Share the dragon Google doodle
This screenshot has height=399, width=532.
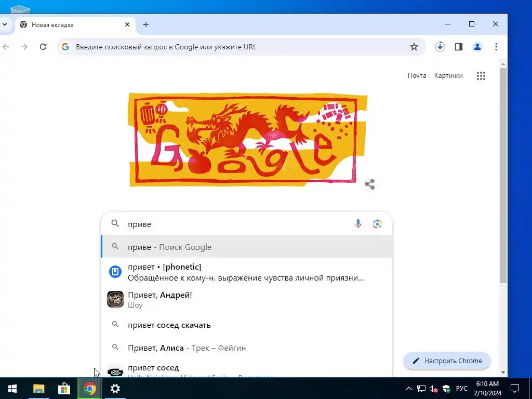click(x=370, y=184)
